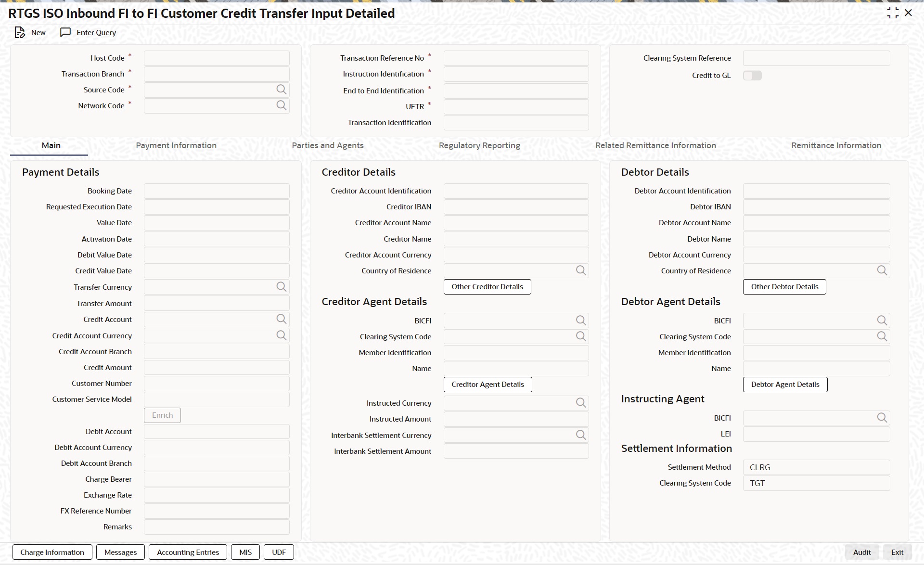Click the Transaction Branch field
Viewport: 924px width, 565px height.
click(217, 74)
